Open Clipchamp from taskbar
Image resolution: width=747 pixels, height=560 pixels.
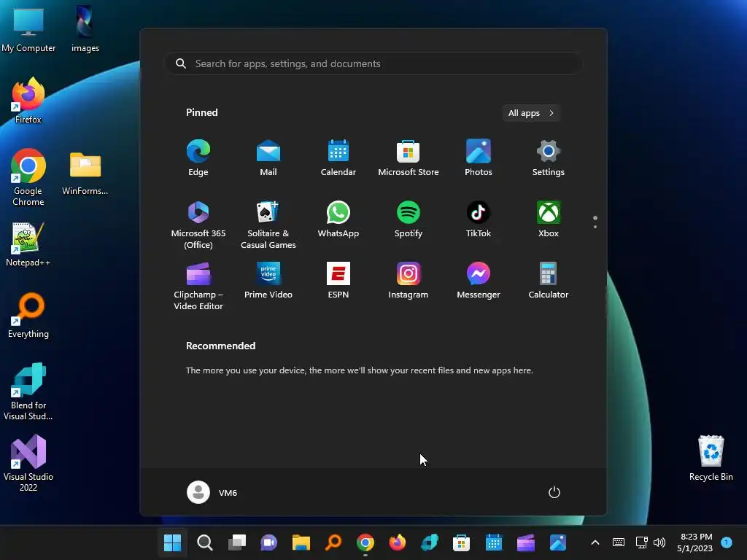525,542
